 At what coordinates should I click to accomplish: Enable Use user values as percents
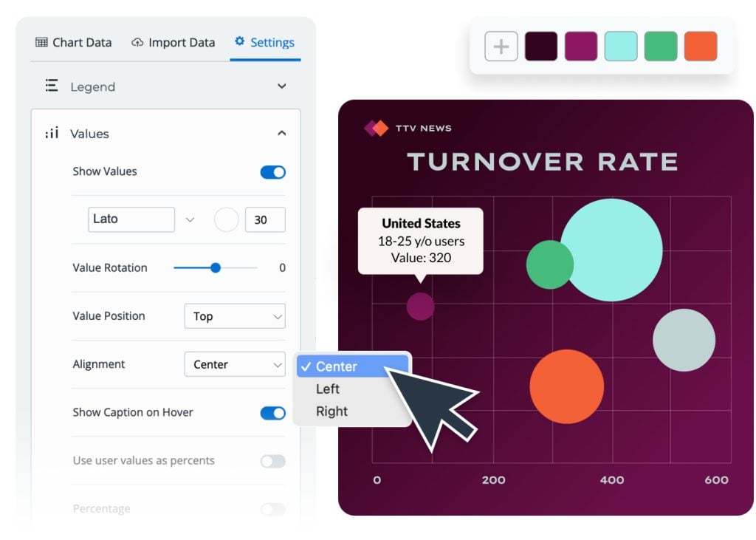272,460
